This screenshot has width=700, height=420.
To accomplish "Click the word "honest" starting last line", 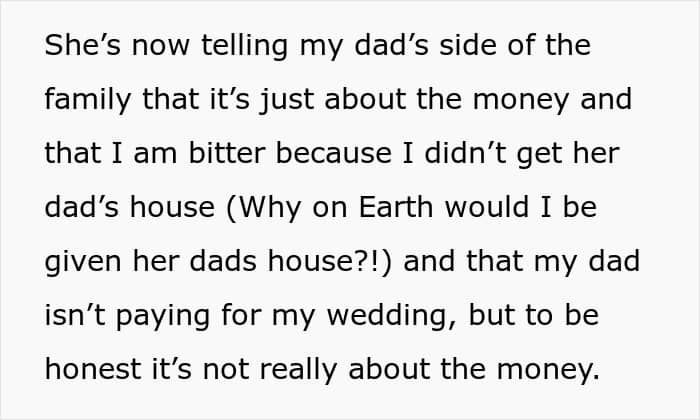I will tap(93, 370).
